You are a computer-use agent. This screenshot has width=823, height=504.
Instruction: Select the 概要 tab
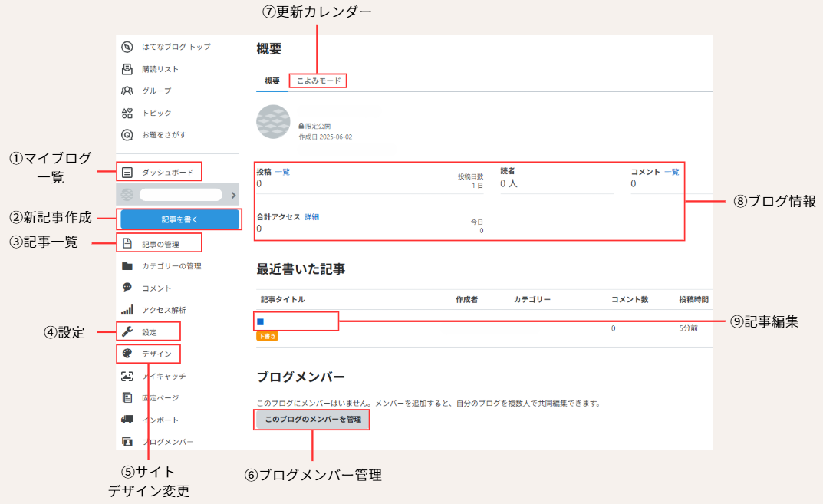272,81
